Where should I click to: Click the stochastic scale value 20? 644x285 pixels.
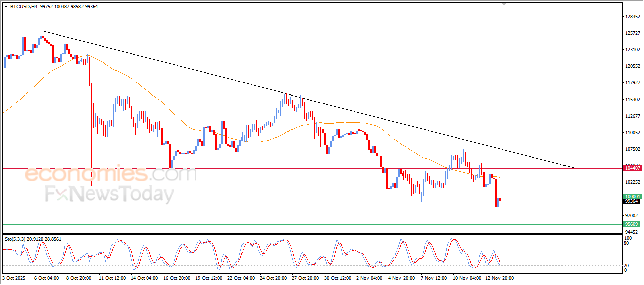(627, 265)
